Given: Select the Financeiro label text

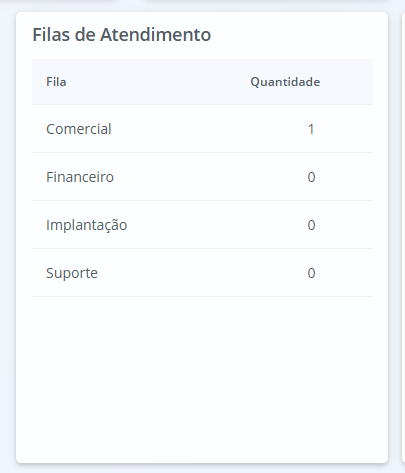Looking at the screenshot, I should click(80, 177).
